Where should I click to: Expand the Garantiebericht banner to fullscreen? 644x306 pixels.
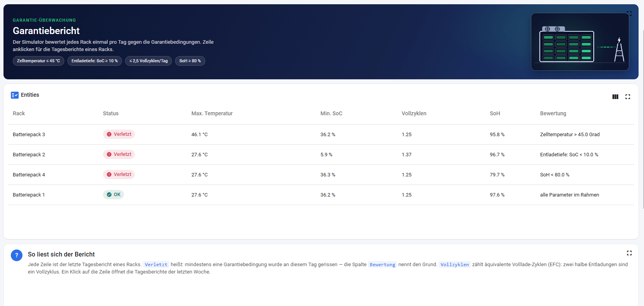(x=629, y=13)
